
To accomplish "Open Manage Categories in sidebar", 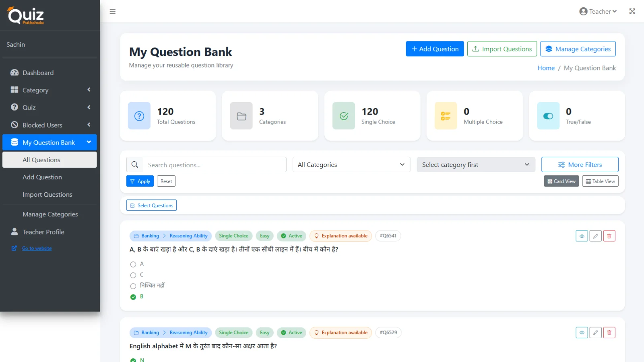I will tap(50, 214).
